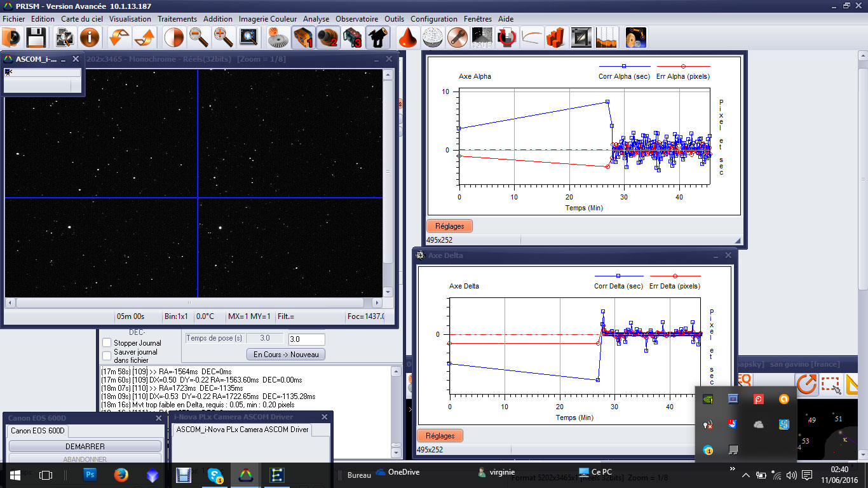Click the zoom out magnifier icon
The width and height of the screenshot is (868, 488).
(199, 37)
